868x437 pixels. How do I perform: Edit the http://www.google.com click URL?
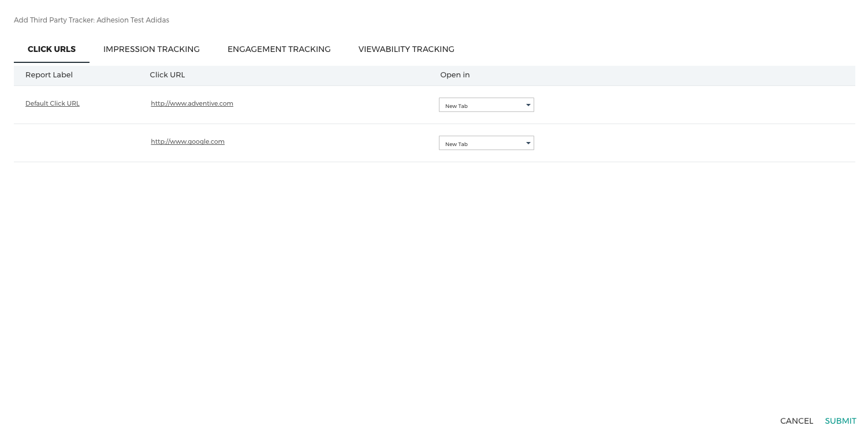[188, 141]
